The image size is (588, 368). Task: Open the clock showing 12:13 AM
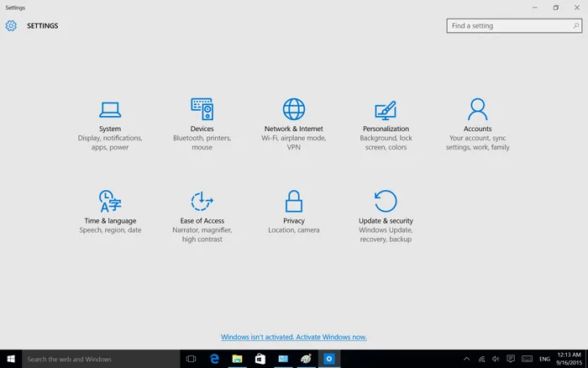569,359
